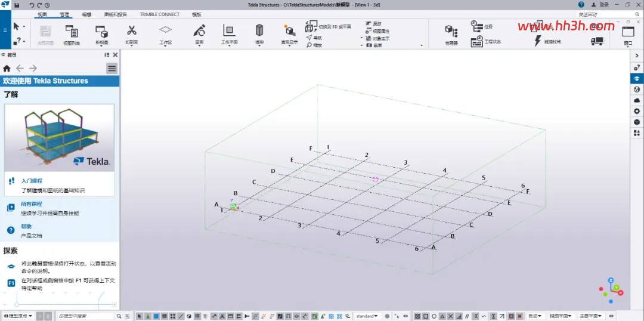Open the 图纸和报告 ribbon tab

point(116,14)
